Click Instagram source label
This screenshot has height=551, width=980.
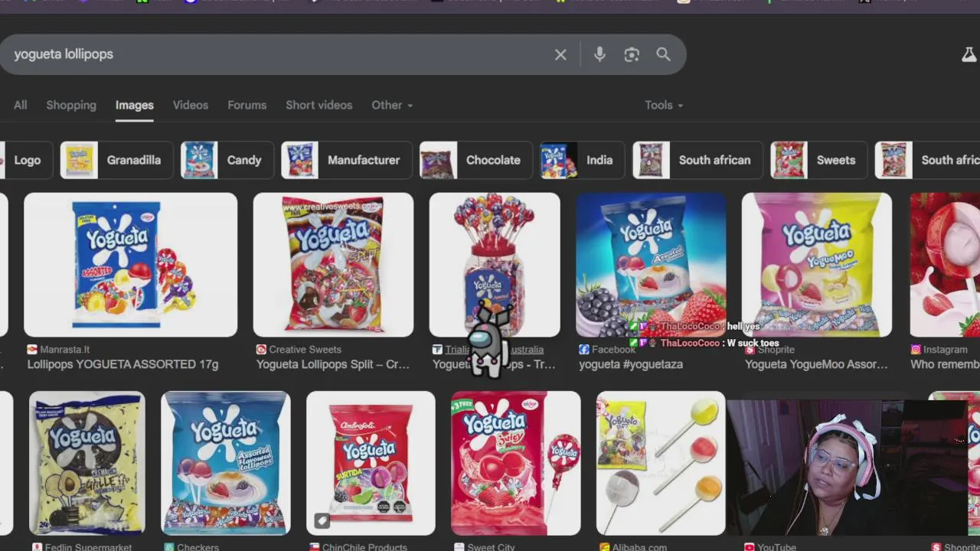click(x=945, y=349)
